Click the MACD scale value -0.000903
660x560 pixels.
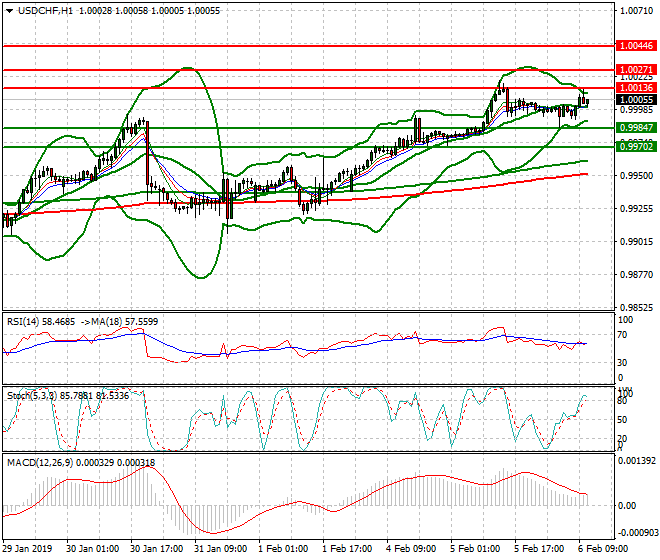(x=637, y=533)
